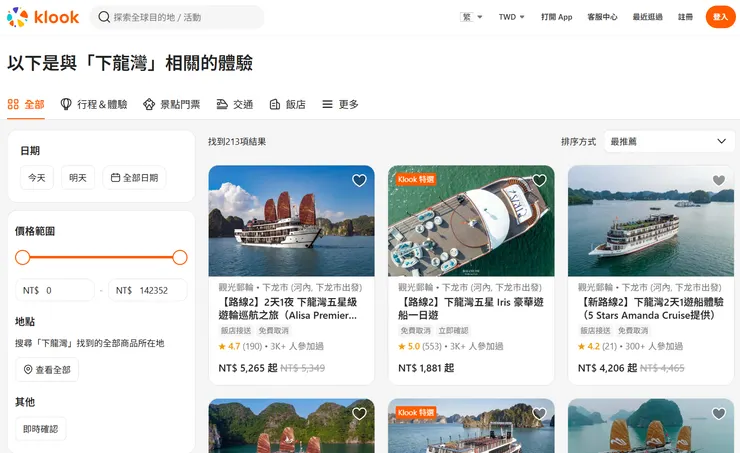Click the 4.7 (190) rating
The width and height of the screenshot is (740, 453).
coord(240,346)
